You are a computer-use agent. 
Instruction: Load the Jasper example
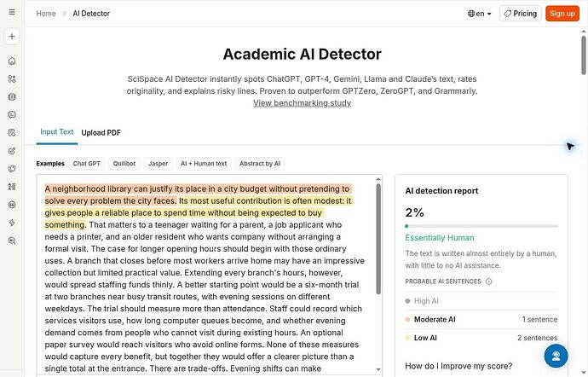tap(158, 164)
